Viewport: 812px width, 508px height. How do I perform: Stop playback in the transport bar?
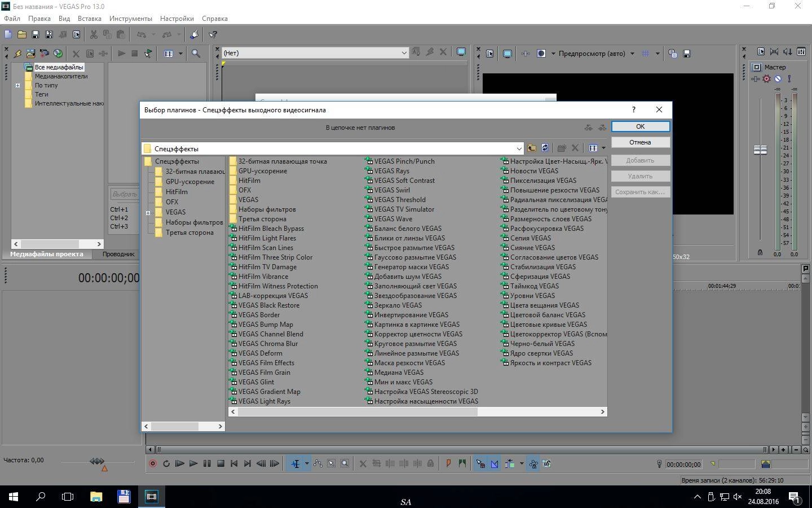220,463
